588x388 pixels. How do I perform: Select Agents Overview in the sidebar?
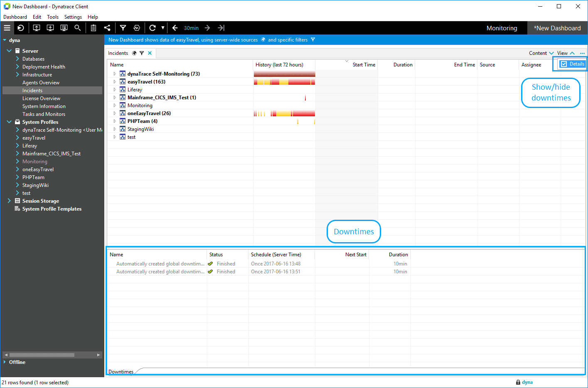(41, 83)
